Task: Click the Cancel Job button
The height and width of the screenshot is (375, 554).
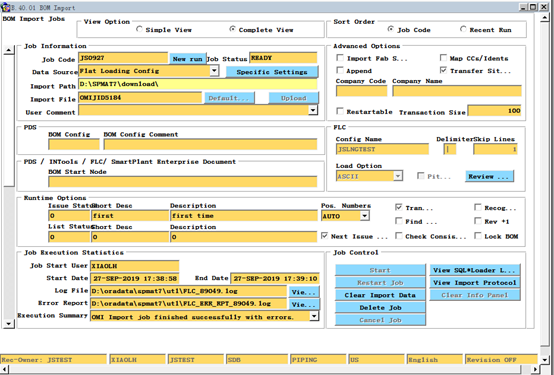Action: click(x=380, y=320)
